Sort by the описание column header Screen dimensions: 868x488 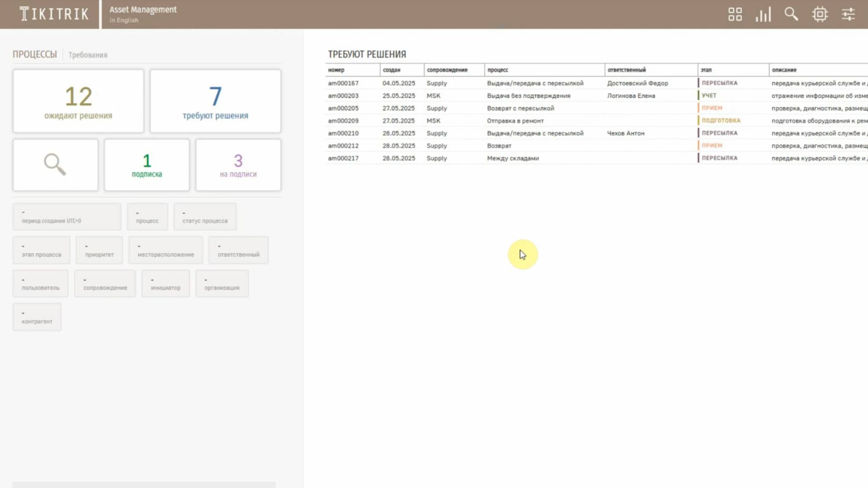784,70
